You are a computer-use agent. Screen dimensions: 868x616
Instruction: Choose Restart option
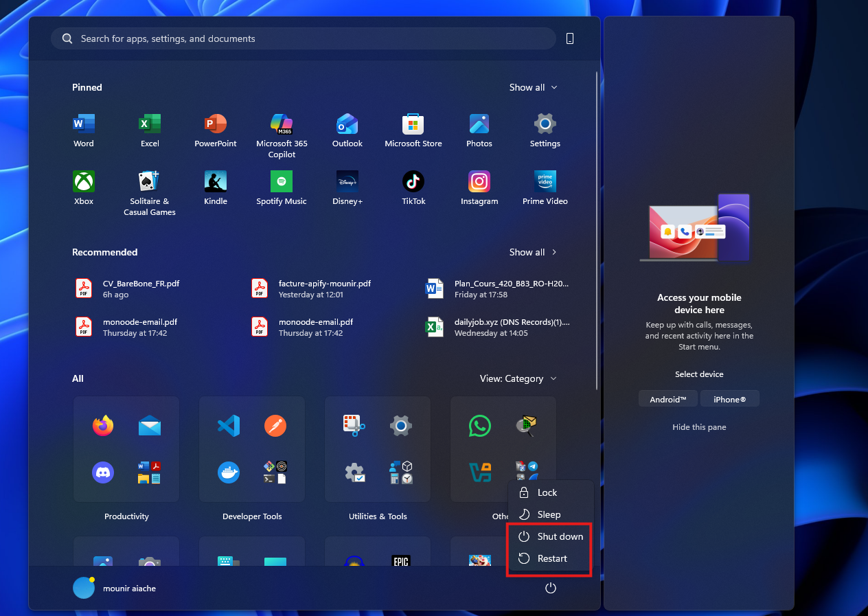pyautogui.click(x=550, y=558)
